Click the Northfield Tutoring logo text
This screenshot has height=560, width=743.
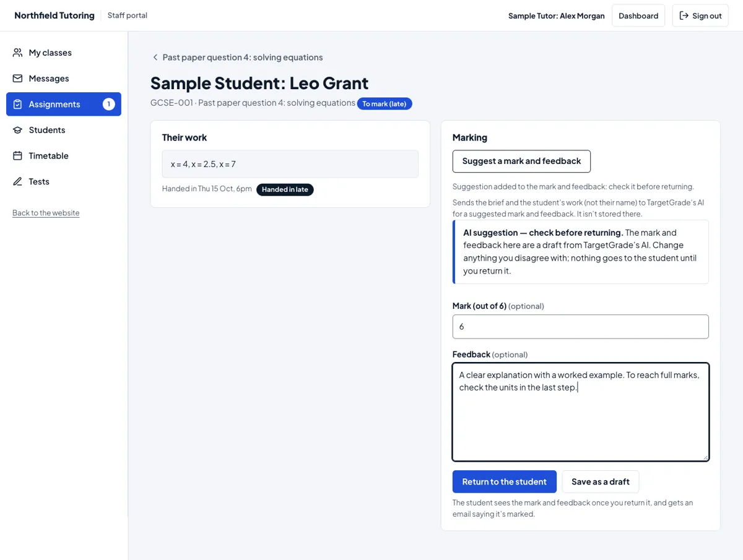[54, 15]
